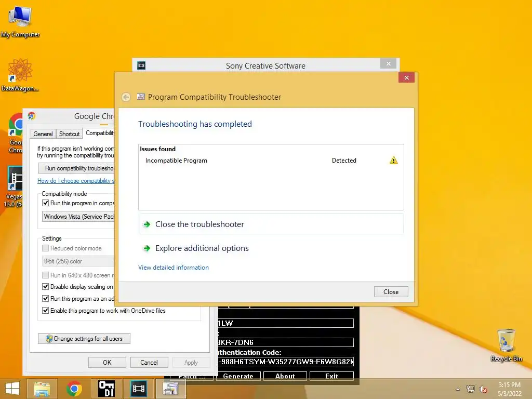Choose Explore additional options
This screenshot has height=399, width=532.
click(271, 248)
